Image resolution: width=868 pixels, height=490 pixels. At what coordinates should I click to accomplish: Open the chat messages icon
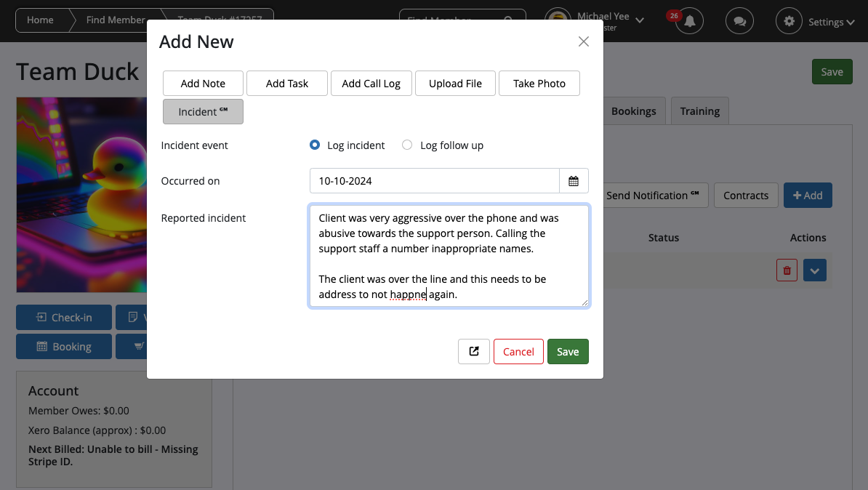point(739,22)
